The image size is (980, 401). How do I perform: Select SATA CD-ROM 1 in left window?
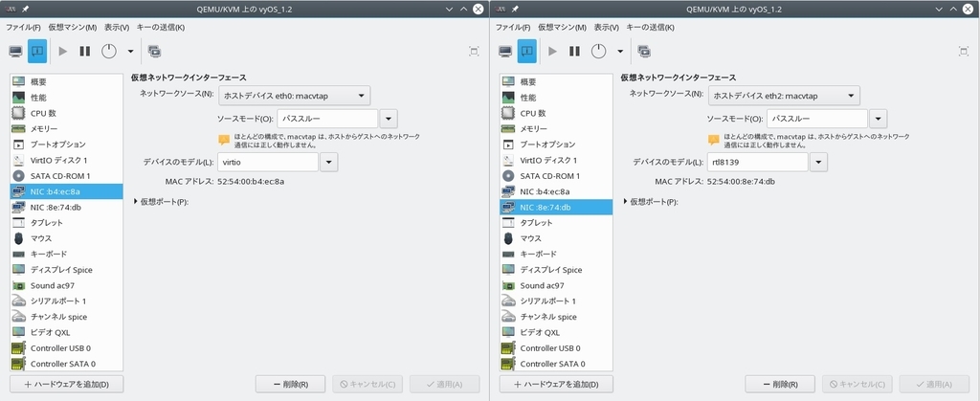[66, 175]
